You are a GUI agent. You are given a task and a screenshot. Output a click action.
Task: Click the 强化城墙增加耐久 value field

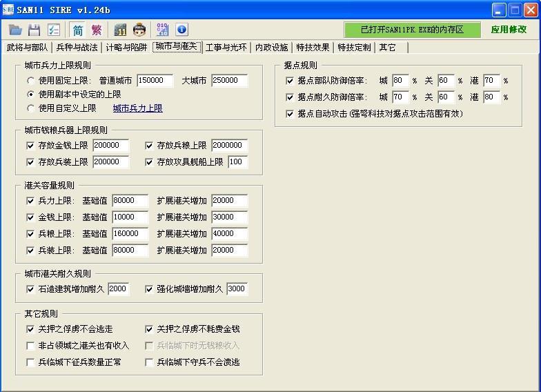click(237, 289)
